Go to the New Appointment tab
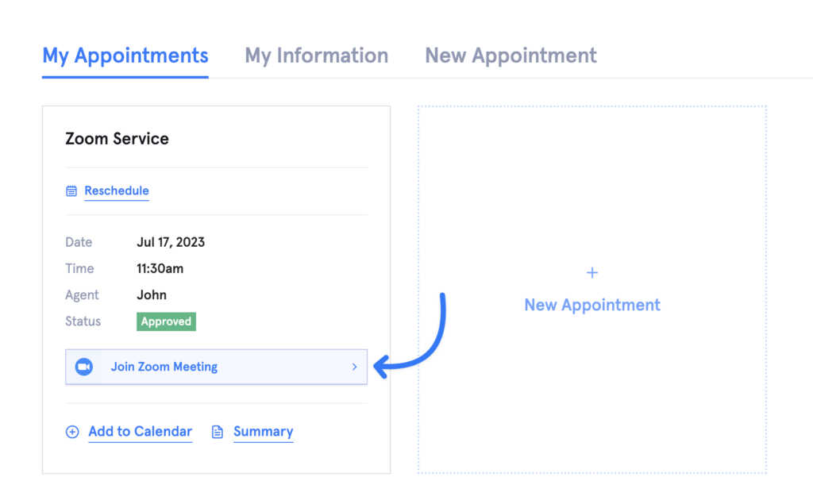813x504 pixels. pyautogui.click(x=511, y=56)
